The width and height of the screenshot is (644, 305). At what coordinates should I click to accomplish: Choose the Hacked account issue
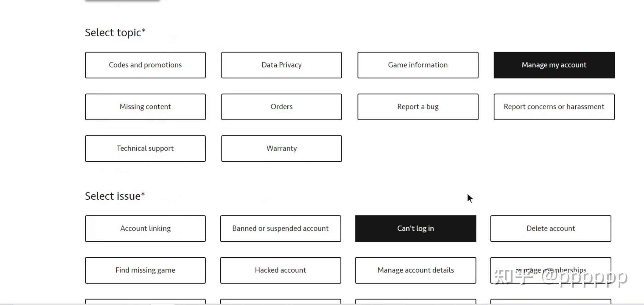[x=280, y=270]
